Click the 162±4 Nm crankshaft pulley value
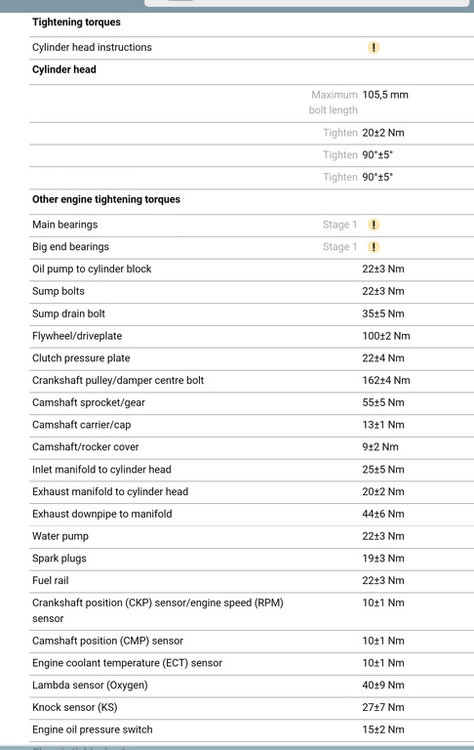Image resolution: width=474 pixels, height=750 pixels. click(x=386, y=380)
